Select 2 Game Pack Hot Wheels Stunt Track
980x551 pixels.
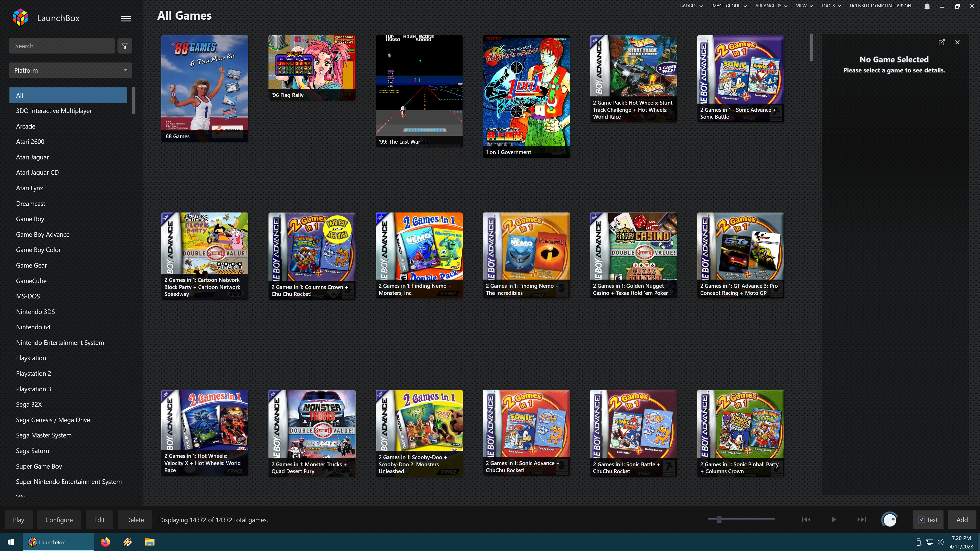[x=633, y=79]
